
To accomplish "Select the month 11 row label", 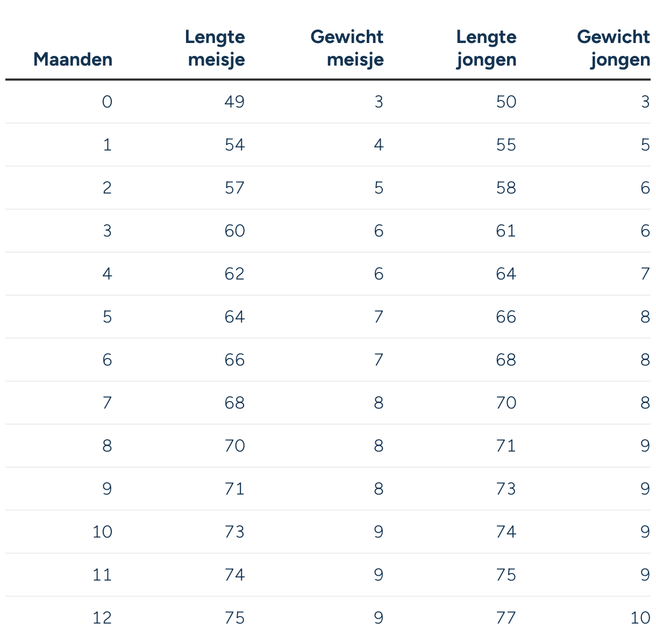I will coord(102,575).
